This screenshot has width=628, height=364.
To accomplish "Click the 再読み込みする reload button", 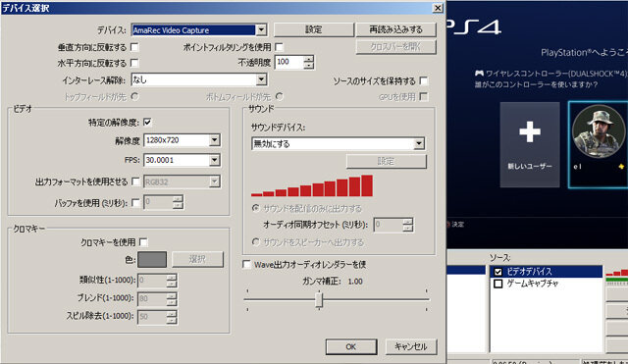I will tap(395, 29).
